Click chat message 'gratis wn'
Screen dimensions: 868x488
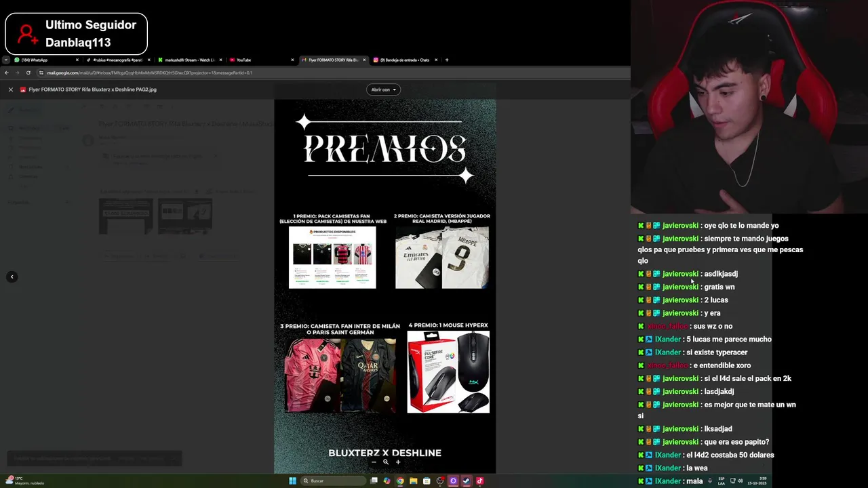[719, 287]
